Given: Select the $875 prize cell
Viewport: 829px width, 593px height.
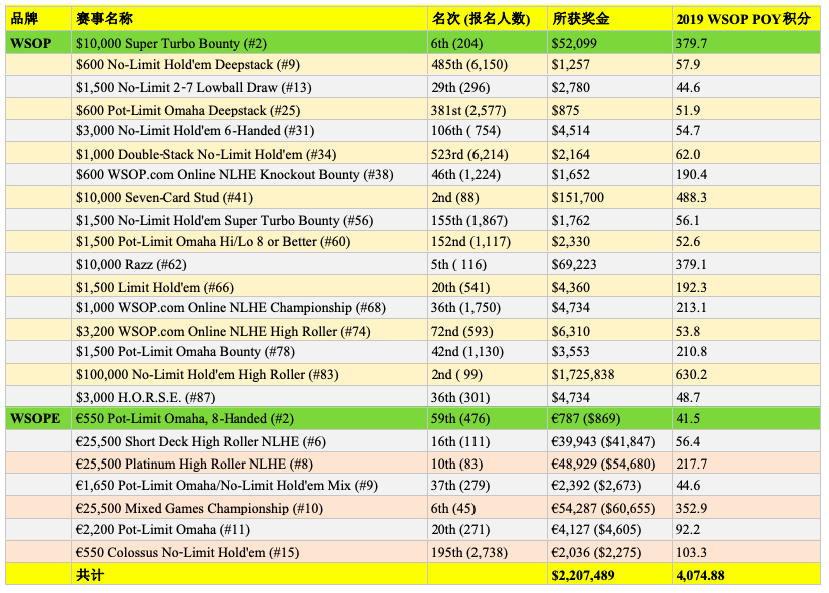Looking at the screenshot, I should pos(610,110).
